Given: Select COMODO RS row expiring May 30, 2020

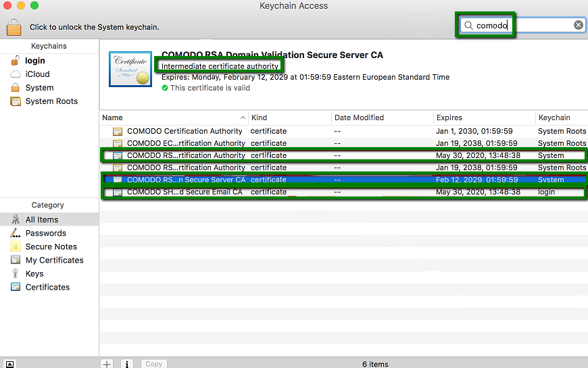Looking at the screenshot, I should click(x=344, y=155).
